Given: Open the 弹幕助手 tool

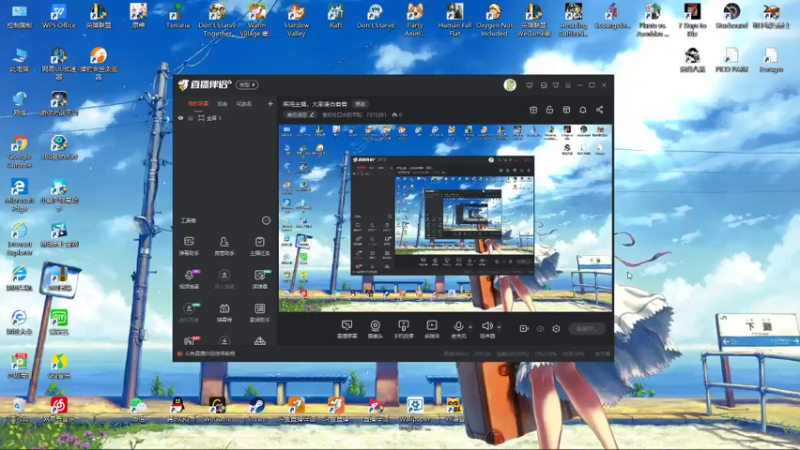Looking at the screenshot, I should pyautogui.click(x=189, y=245).
